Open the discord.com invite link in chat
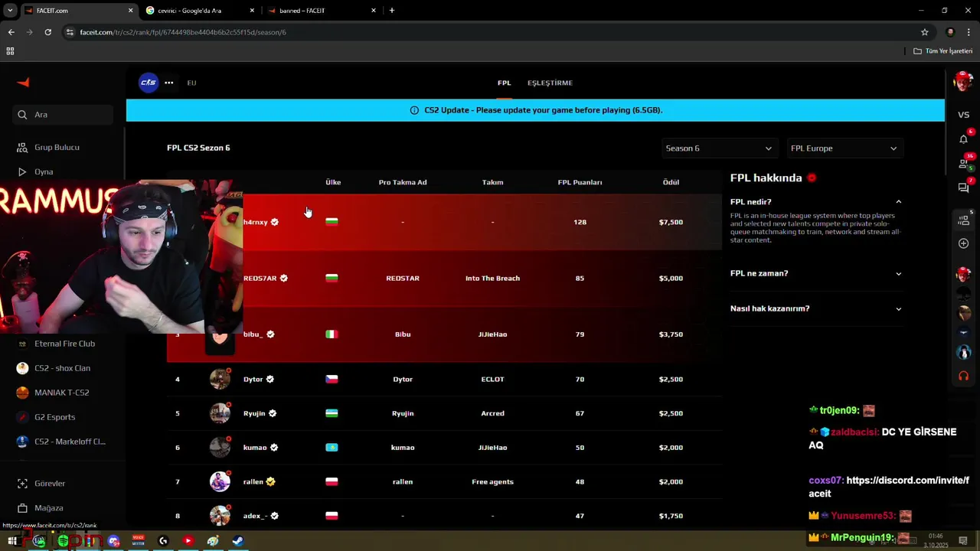The height and width of the screenshot is (551, 980). [x=888, y=487]
